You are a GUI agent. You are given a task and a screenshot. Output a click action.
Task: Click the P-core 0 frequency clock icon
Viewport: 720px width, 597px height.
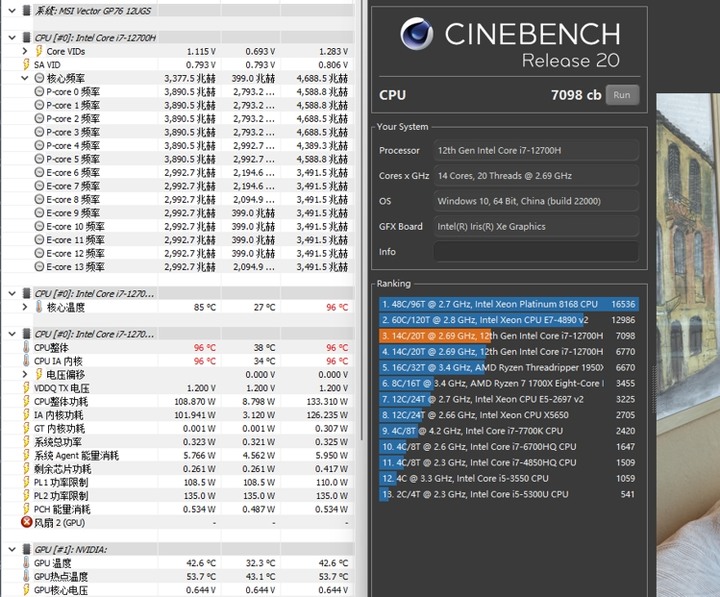coord(39,91)
